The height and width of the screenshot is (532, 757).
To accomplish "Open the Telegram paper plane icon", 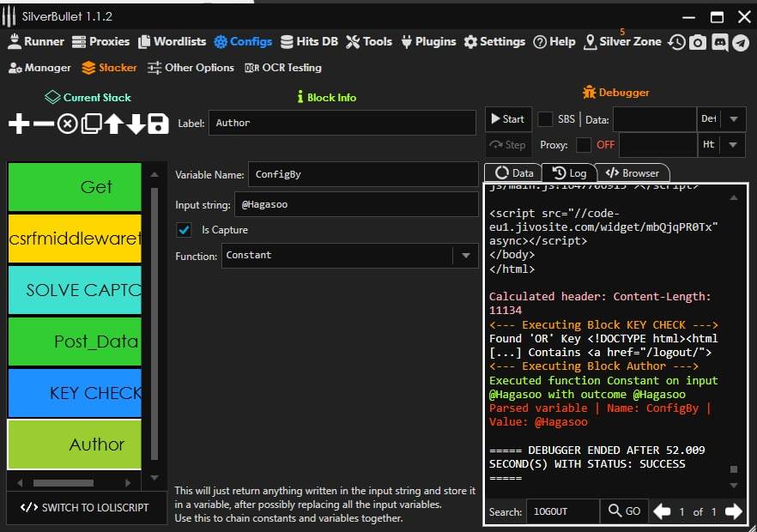I will click(740, 42).
